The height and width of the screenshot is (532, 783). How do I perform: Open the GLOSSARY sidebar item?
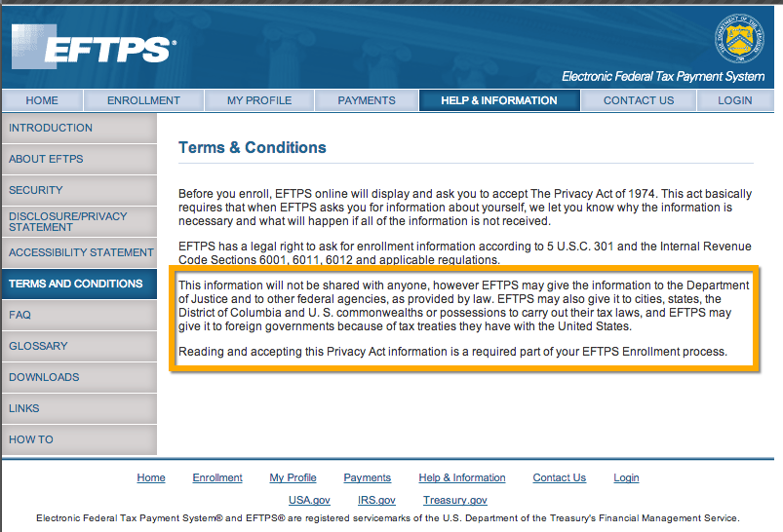tap(79, 346)
